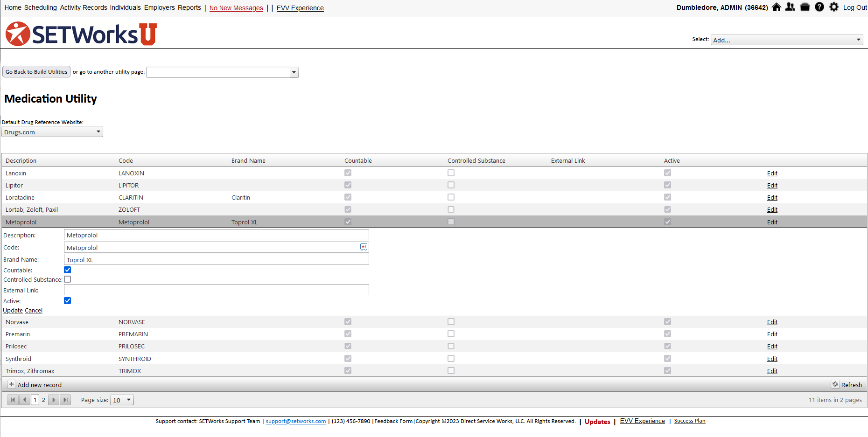Click the Description column header
The image size is (868, 437).
pos(21,161)
